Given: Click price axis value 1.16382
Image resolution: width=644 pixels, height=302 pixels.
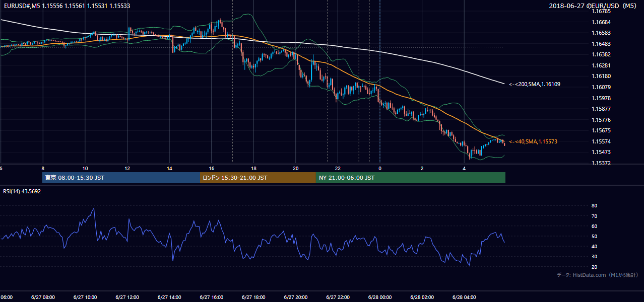Looking at the screenshot, I should tap(601, 54).
